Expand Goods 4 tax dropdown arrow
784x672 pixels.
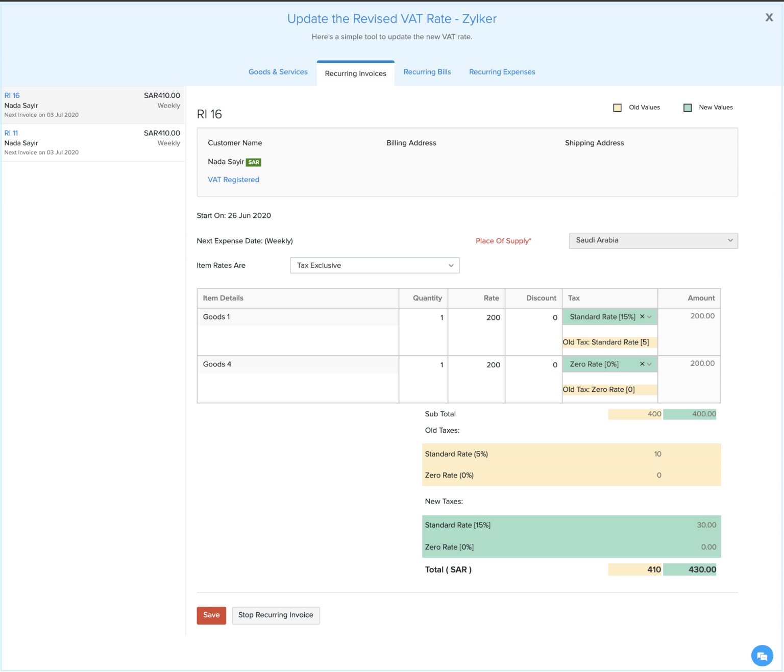coord(649,364)
